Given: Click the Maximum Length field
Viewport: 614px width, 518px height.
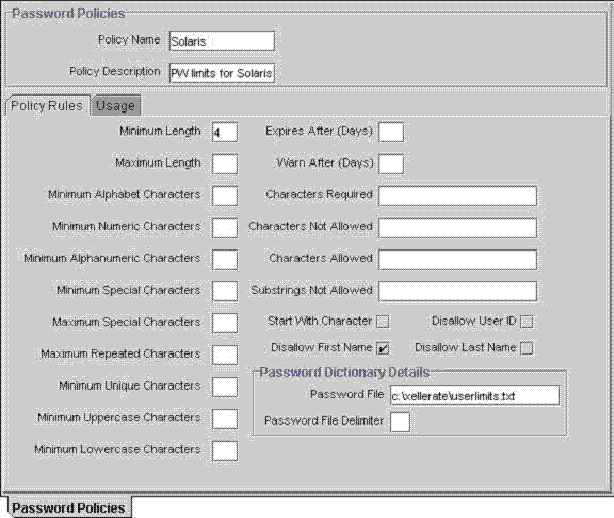Looking at the screenshot, I should (225, 164).
